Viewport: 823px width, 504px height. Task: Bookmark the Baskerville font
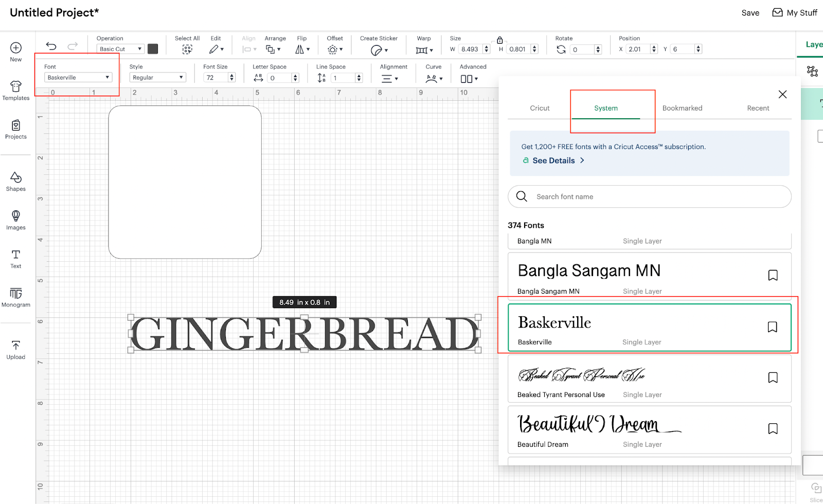(772, 327)
